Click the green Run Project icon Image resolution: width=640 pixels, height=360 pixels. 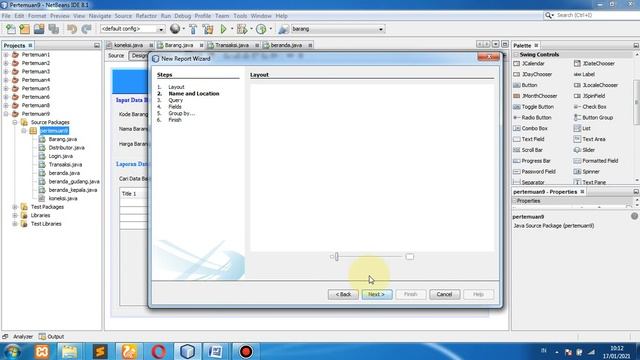[x=223, y=29]
